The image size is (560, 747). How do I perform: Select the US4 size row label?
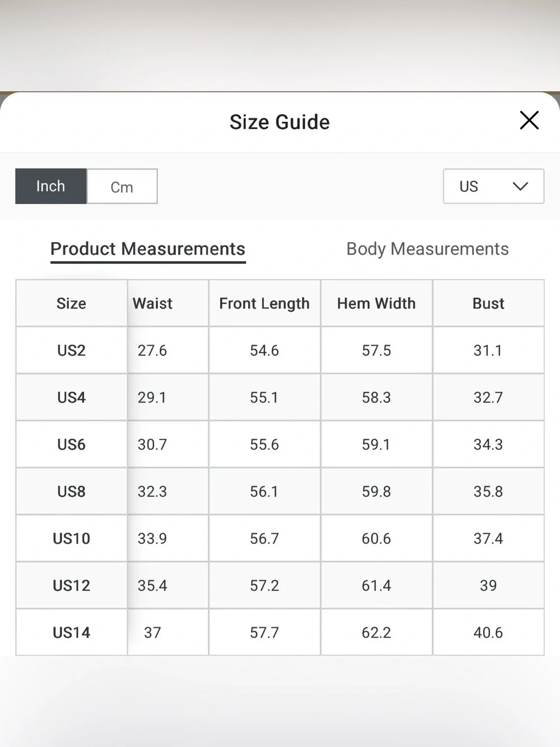point(72,397)
